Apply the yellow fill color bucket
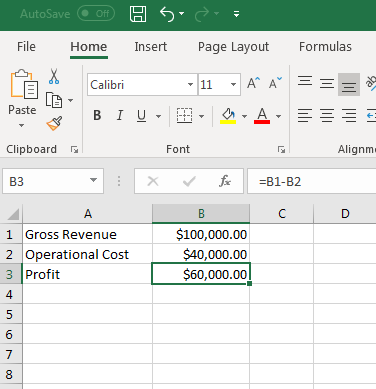This screenshot has width=376, height=389. click(x=228, y=116)
